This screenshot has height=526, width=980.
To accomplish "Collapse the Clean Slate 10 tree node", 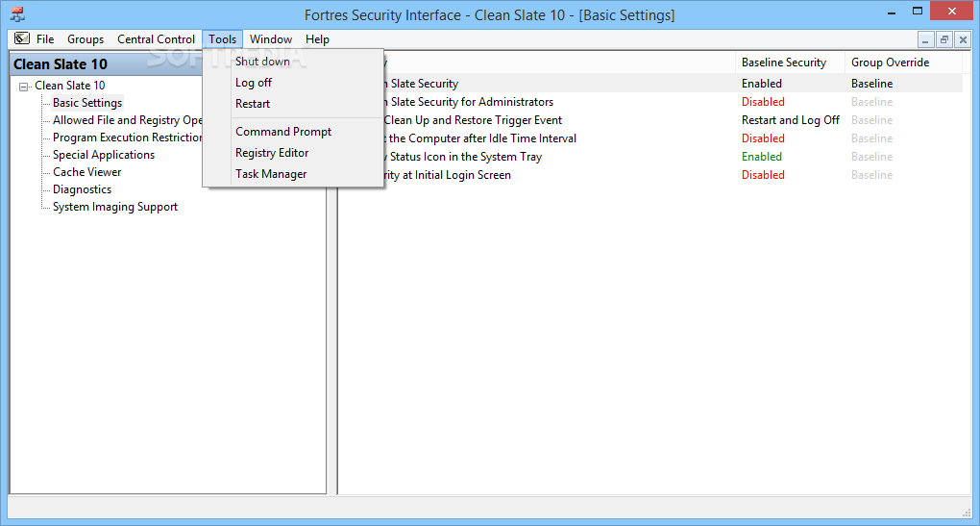I will point(24,87).
